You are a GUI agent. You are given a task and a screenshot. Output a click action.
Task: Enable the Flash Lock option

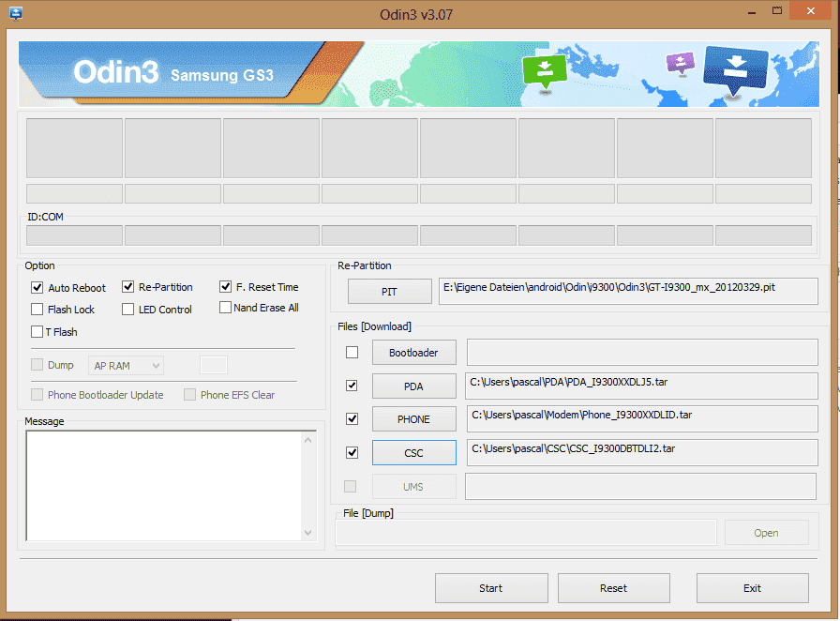point(37,310)
